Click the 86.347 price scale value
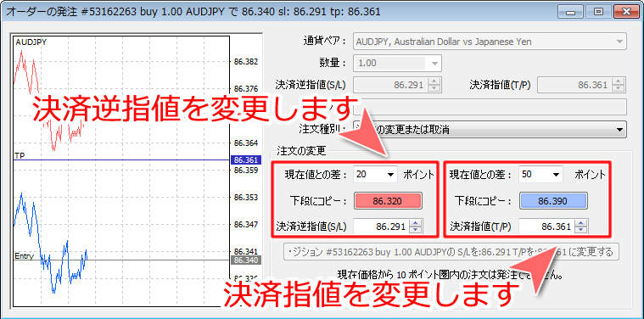 245,225
